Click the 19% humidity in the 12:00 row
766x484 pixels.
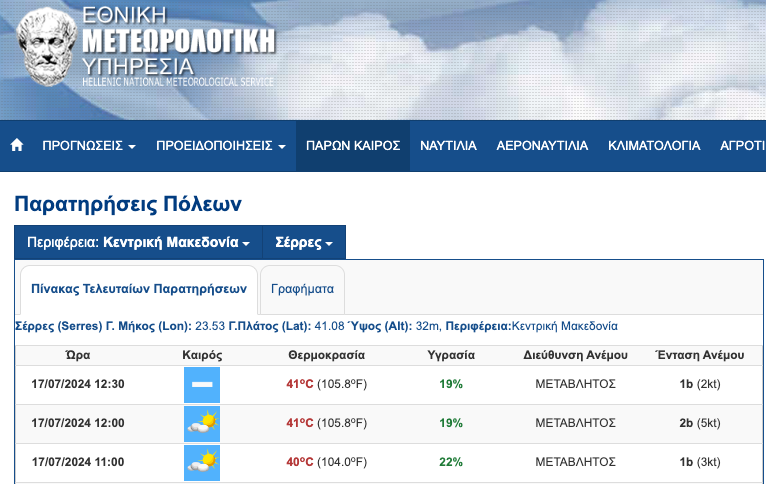click(451, 423)
